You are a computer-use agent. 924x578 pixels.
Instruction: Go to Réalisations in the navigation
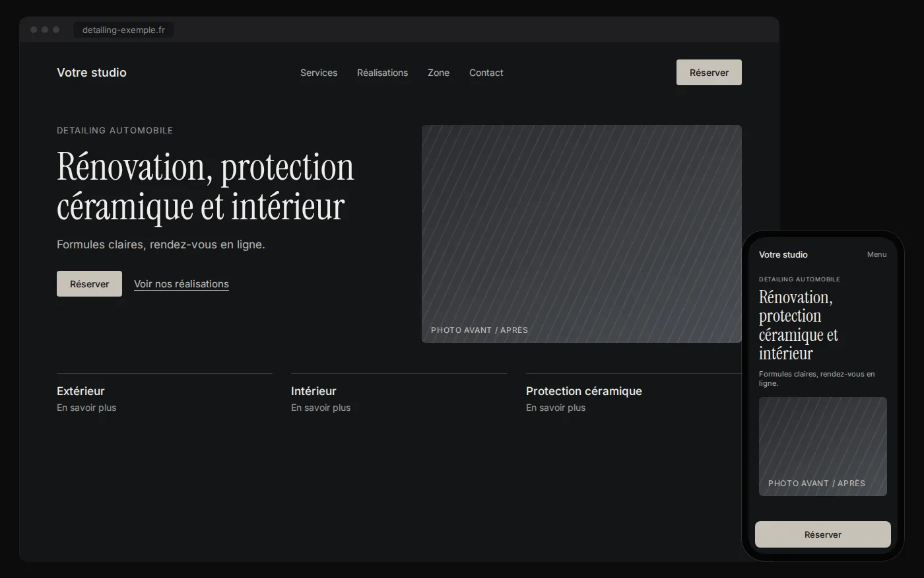(x=382, y=73)
